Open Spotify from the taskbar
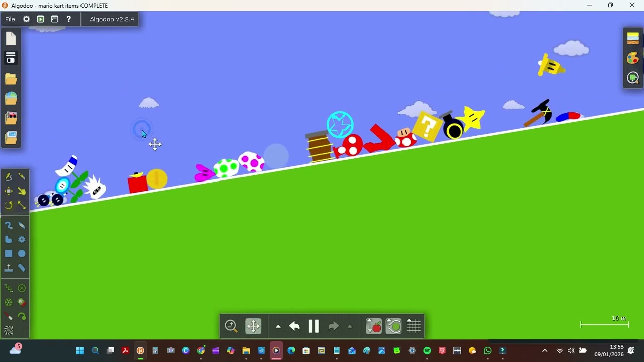The image size is (644, 362). [x=427, y=351]
